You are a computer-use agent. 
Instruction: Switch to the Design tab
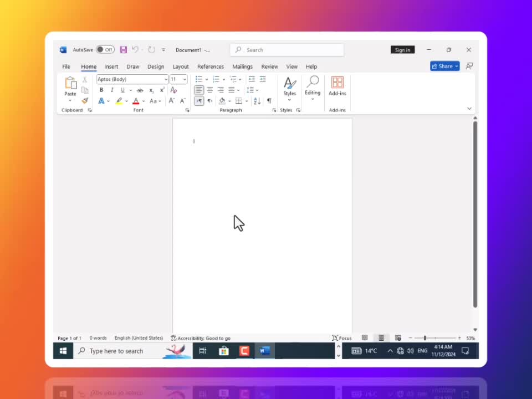tap(156, 66)
